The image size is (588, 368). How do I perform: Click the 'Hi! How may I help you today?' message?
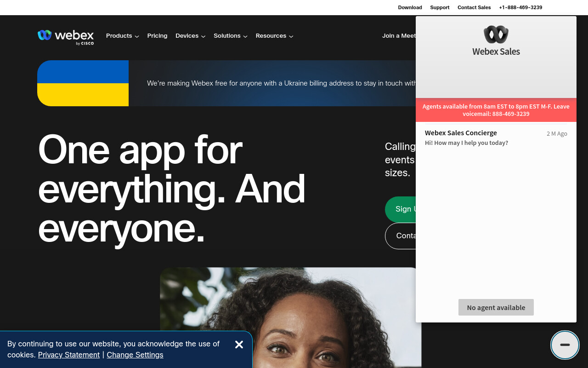(466, 143)
